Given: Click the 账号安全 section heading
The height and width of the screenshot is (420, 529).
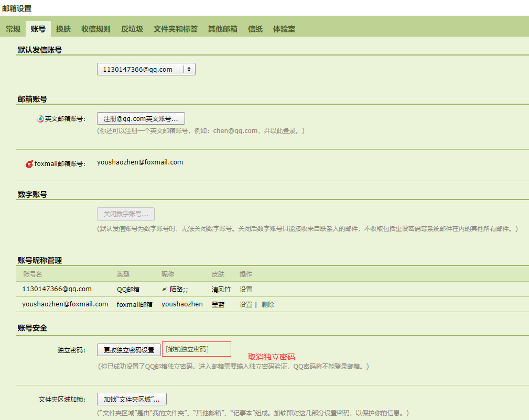Looking at the screenshot, I should tap(33, 328).
